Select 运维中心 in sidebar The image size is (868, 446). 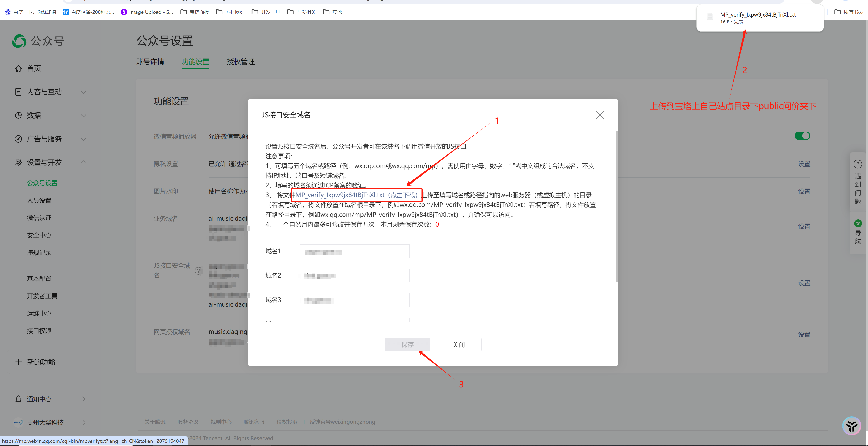pos(39,314)
